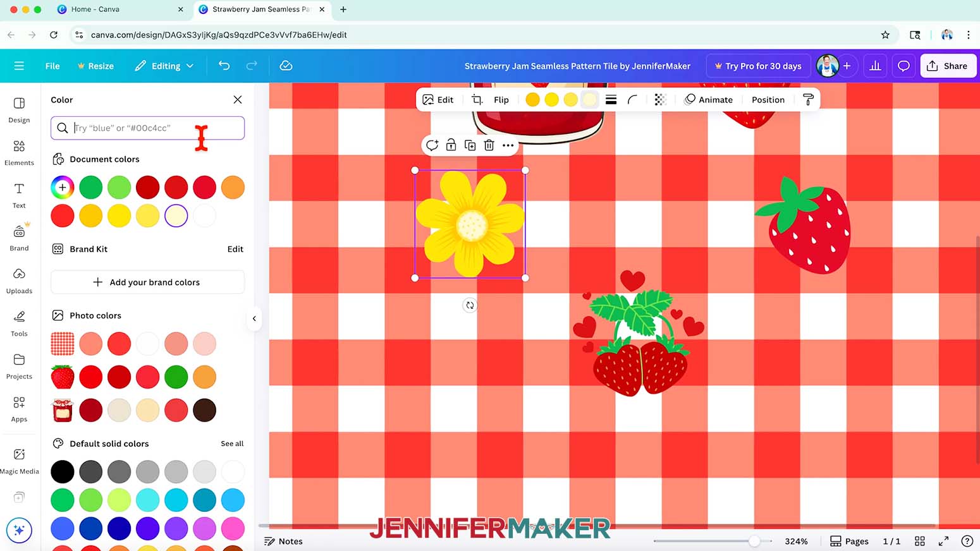Click the Share button
The height and width of the screenshot is (551, 980).
point(948,66)
